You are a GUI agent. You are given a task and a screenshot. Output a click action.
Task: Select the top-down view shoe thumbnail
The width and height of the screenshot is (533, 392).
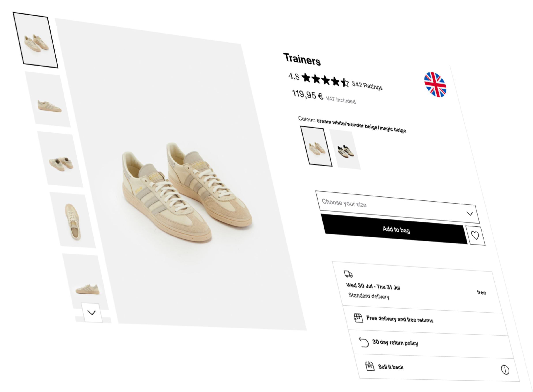(73, 220)
